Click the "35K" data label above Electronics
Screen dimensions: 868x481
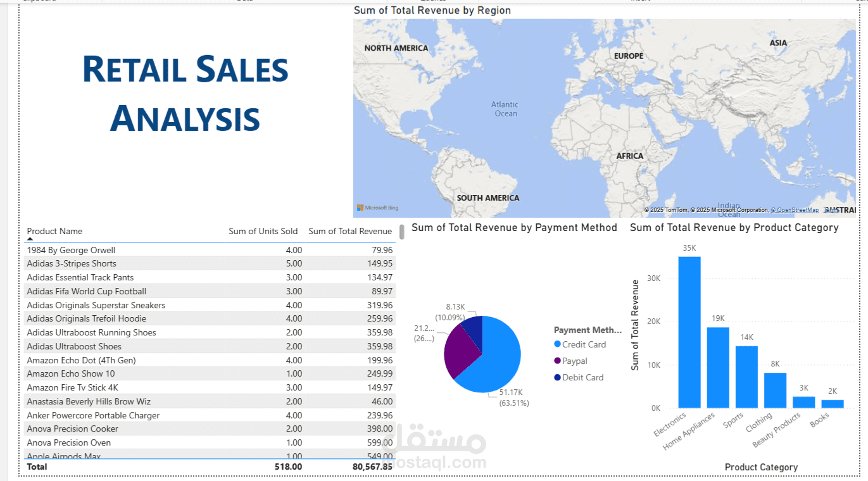pos(689,248)
